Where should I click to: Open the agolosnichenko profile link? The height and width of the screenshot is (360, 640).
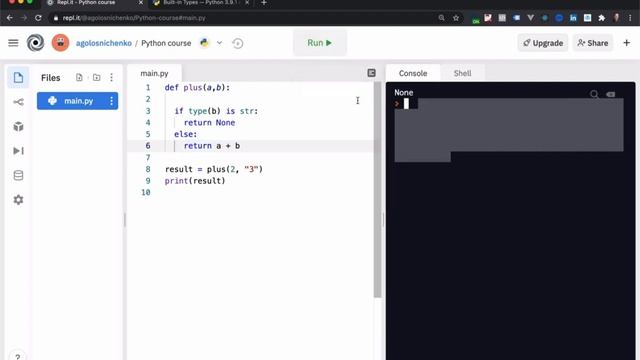tap(104, 43)
